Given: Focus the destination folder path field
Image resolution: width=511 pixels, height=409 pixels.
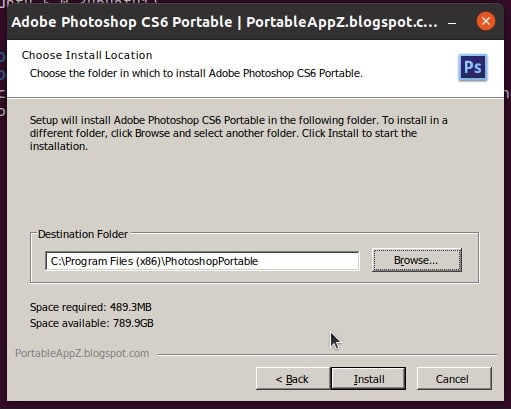Looking at the screenshot, I should 202,261.
